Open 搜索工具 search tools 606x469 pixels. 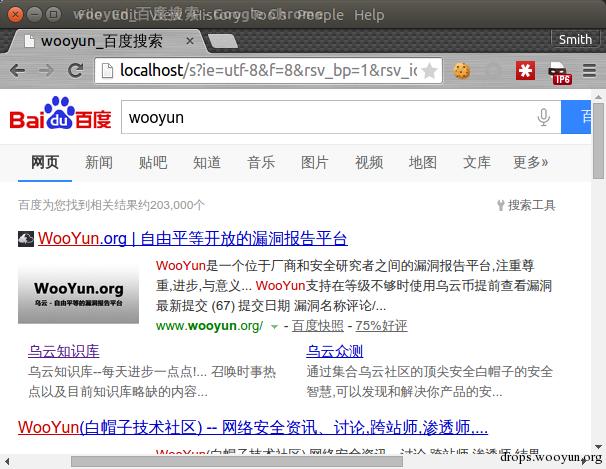coord(526,205)
